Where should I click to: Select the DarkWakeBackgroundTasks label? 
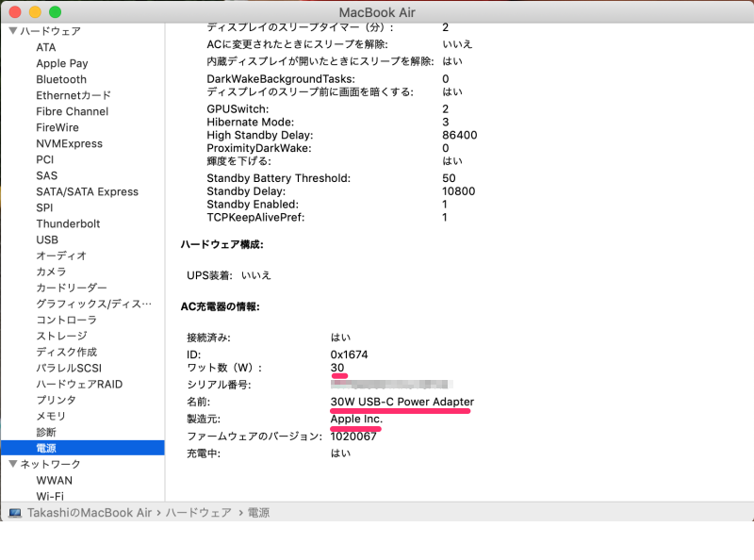281,79
